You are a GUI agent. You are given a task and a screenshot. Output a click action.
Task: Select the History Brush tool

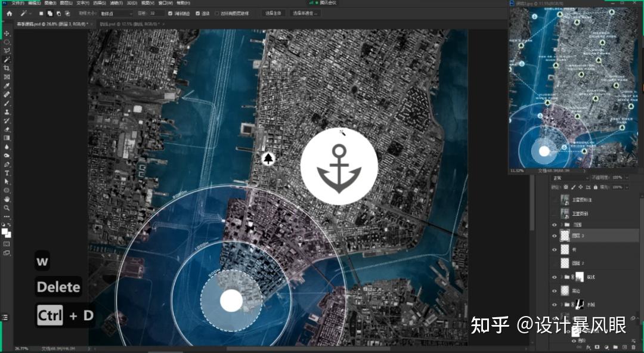click(7, 120)
